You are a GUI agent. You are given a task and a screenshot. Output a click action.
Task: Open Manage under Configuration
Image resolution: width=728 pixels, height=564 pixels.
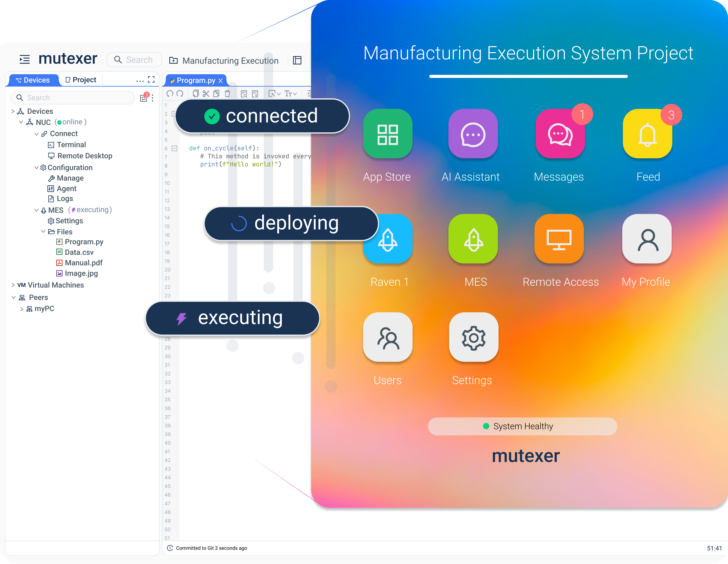pos(66,178)
